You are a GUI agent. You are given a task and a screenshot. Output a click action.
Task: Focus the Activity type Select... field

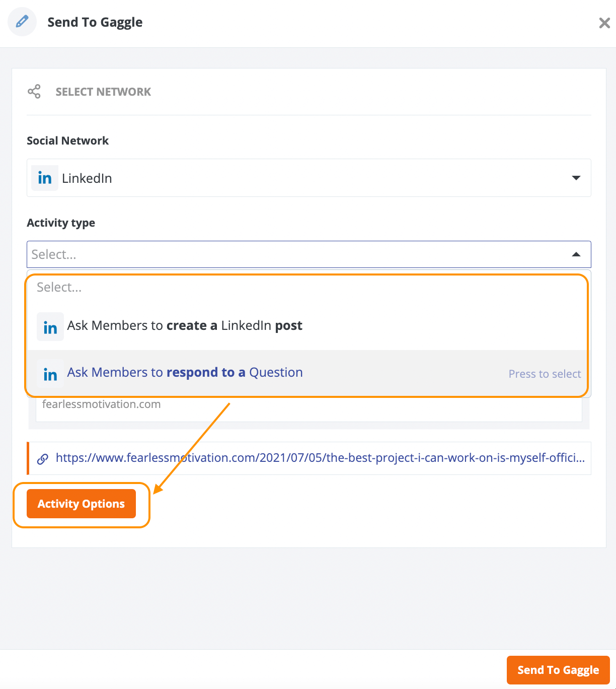click(309, 254)
